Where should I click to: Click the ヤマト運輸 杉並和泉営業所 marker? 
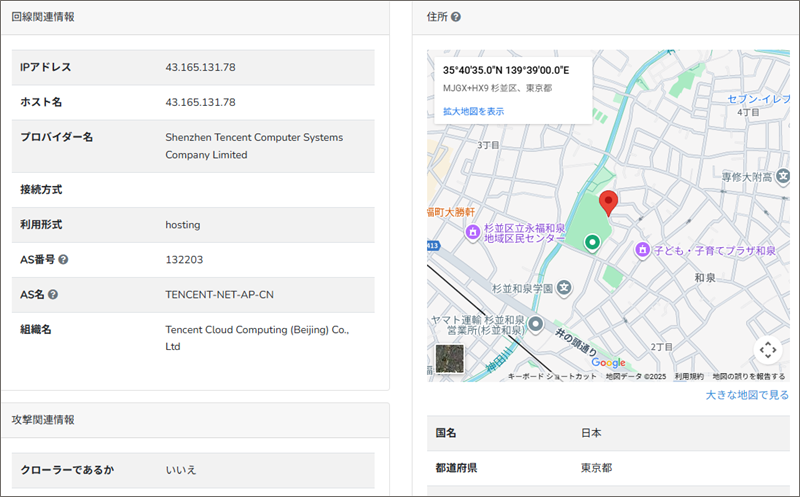(x=536, y=324)
